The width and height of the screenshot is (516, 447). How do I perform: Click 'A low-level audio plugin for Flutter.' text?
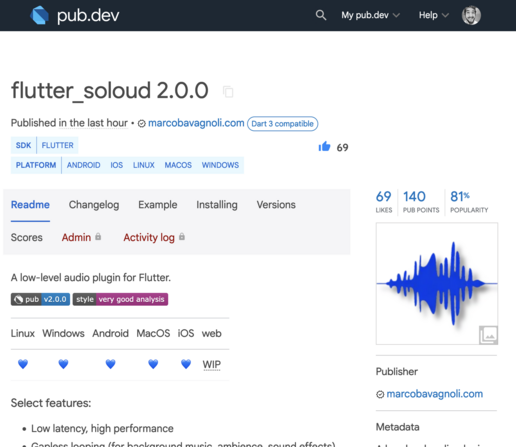[x=91, y=278]
